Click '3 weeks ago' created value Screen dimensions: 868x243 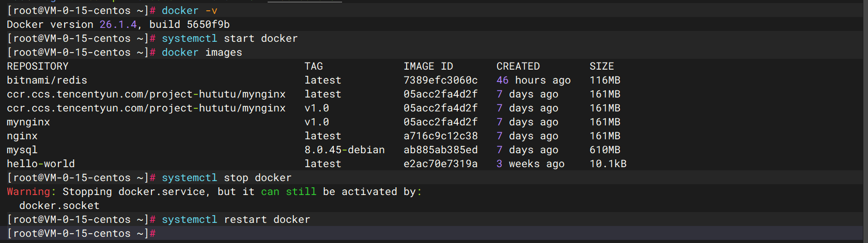point(531,164)
